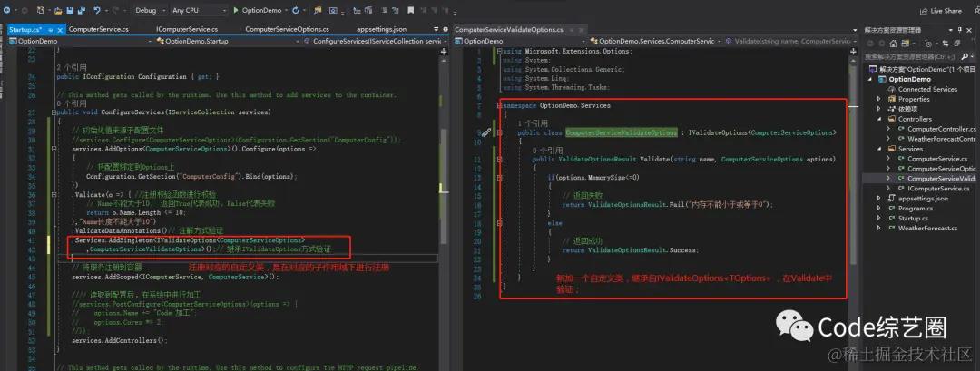980x371 pixels.
Task: Select Connected Services in Solution Explorer
Action: coord(926,89)
